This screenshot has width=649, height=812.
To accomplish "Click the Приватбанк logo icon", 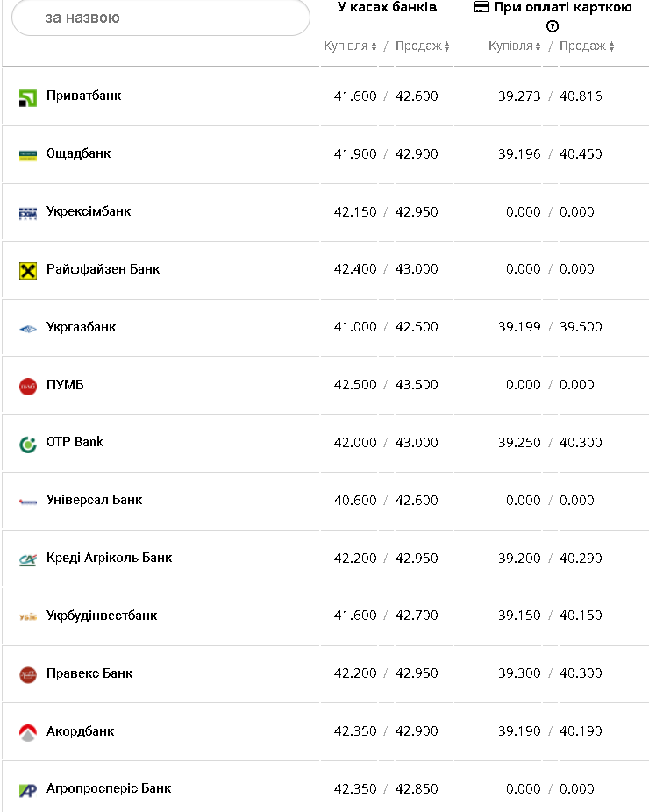I will [28, 97].
